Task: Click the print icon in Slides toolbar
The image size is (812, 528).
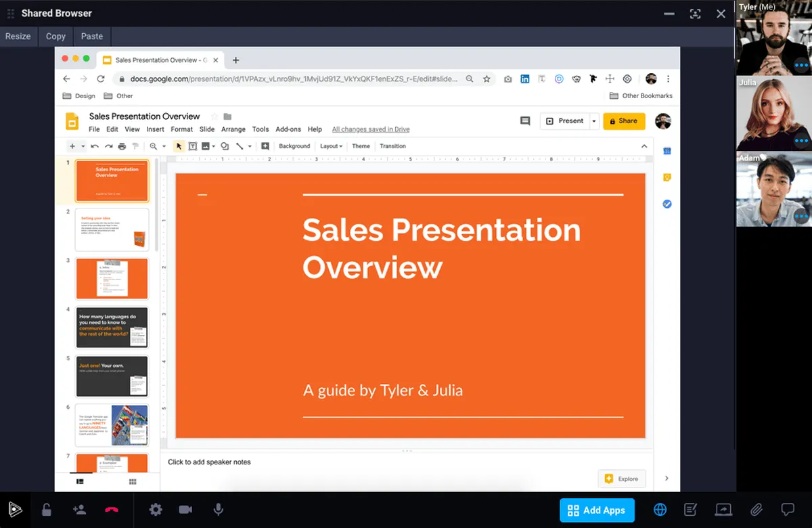Action: click(x=122, y=146)
